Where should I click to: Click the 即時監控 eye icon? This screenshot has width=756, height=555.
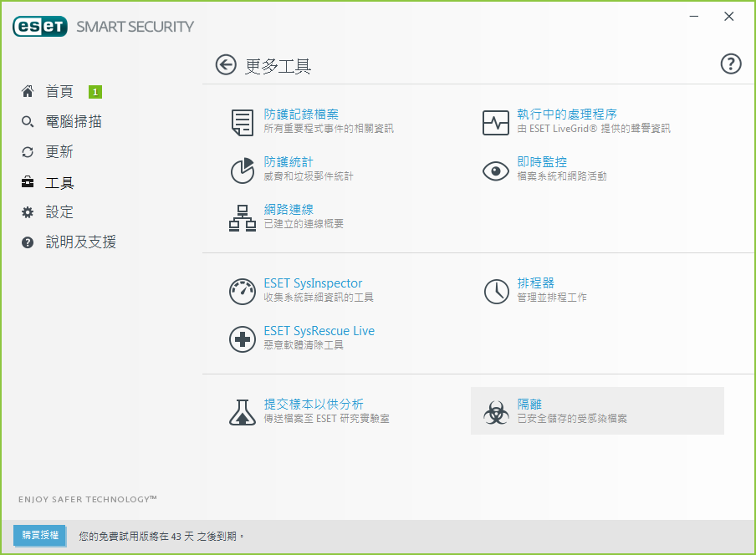click(496, 171)
